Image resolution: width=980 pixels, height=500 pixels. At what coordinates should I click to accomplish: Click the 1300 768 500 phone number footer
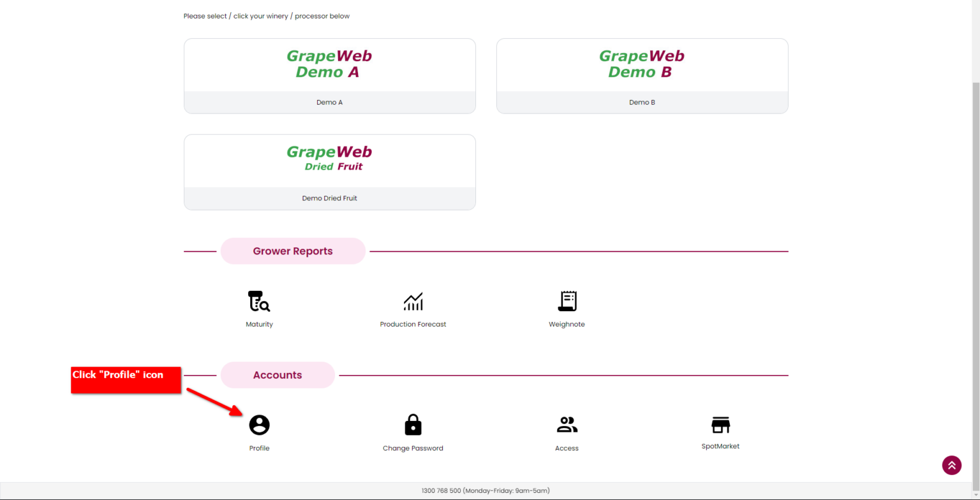[486, 491]
